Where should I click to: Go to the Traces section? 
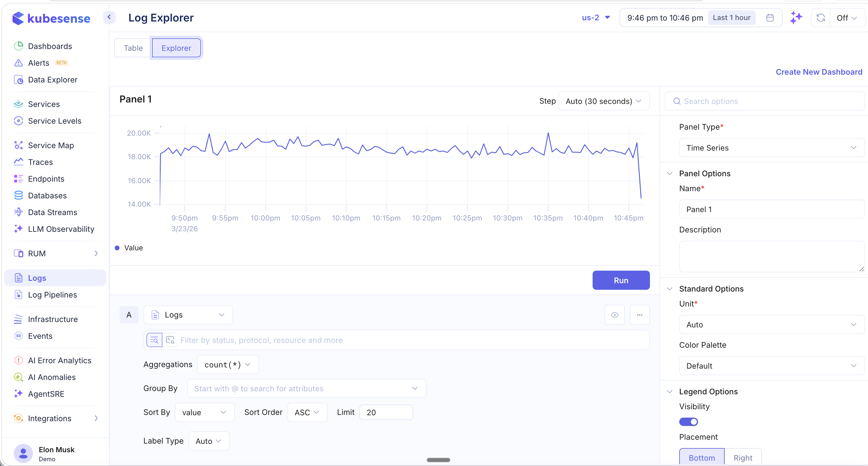click(40, 162)
